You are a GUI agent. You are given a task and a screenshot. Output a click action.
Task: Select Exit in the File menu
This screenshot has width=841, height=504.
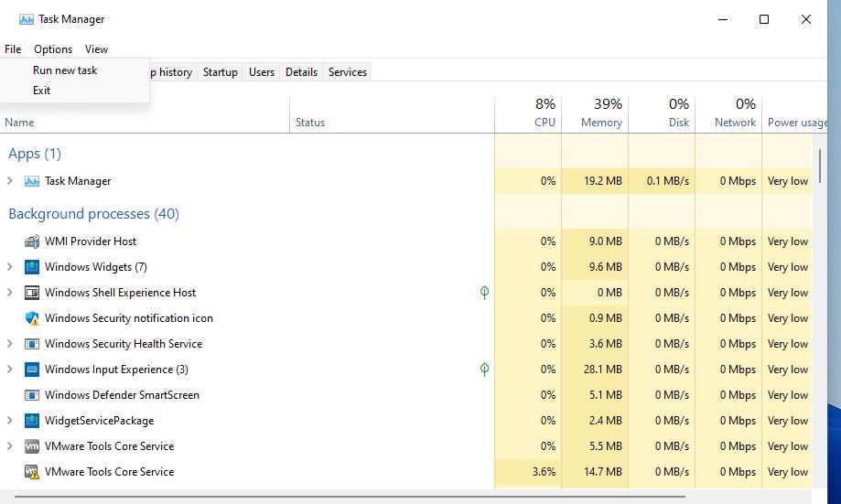pos(41,91)
